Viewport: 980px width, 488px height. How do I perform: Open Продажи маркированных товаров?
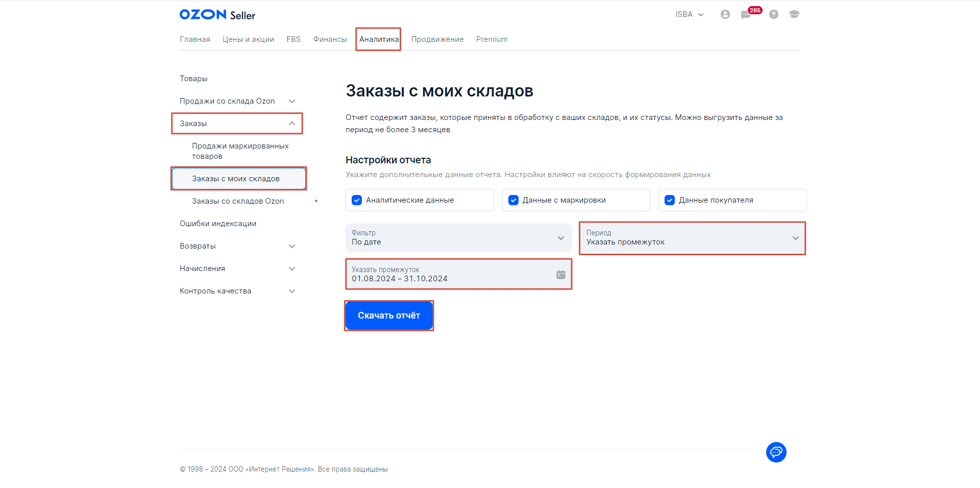coord(240,151)
